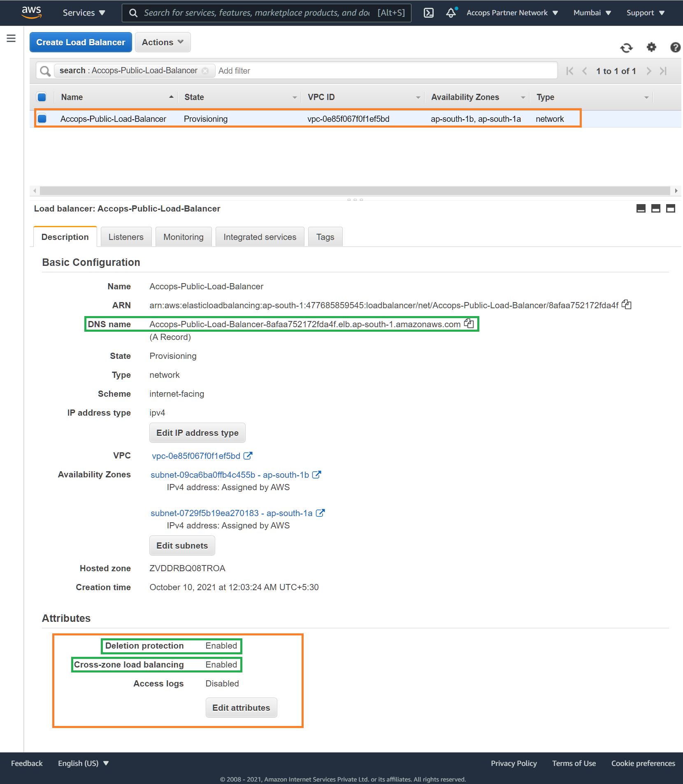
Task: Click the horizontal table scrollbar
Action: (355, 191)
